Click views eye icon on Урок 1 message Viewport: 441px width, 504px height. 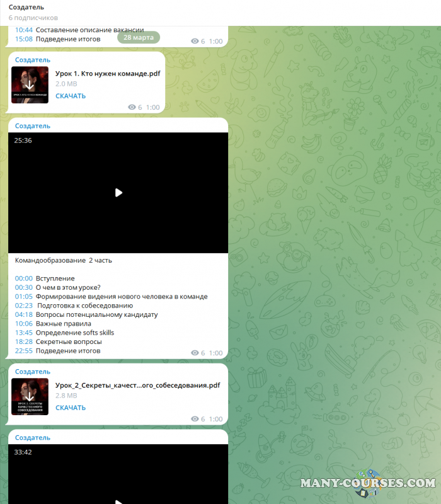point(132,108)
